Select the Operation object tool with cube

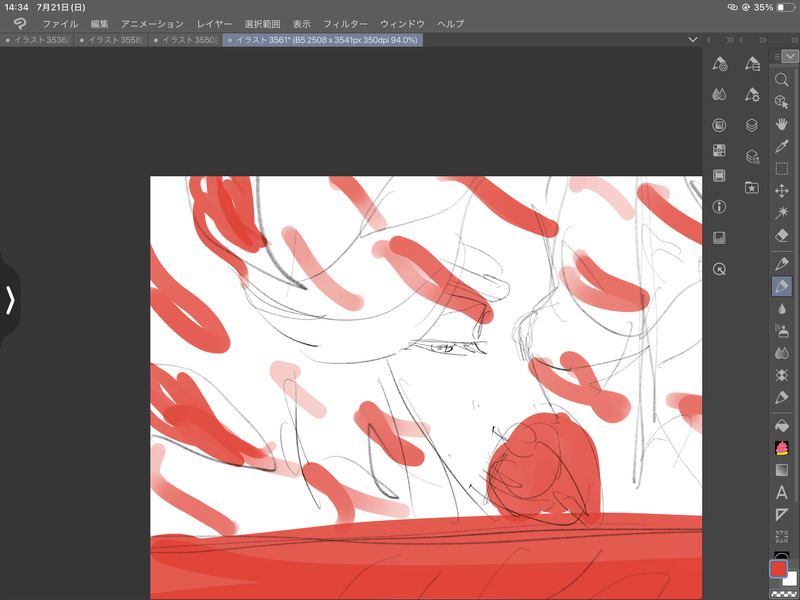781,101
